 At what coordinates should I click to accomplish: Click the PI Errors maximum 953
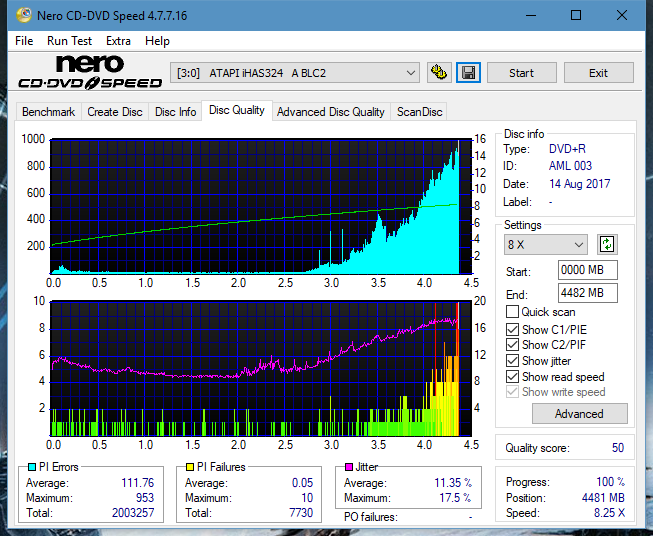pos(145,498)
